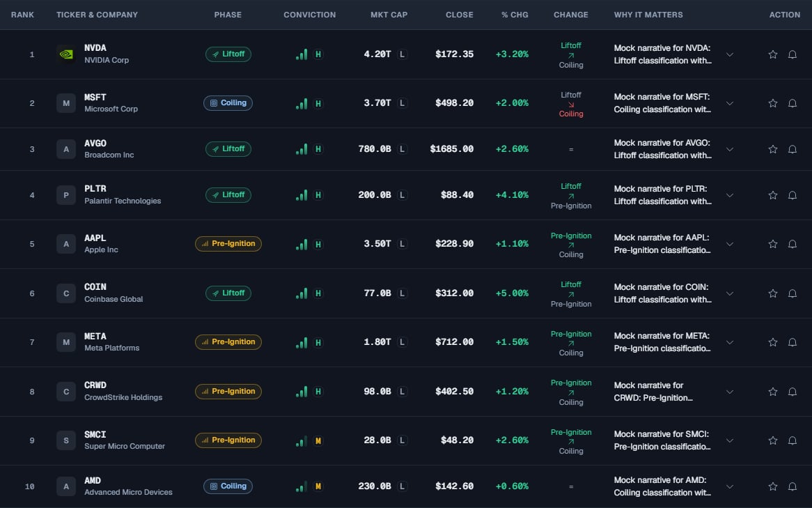Click the NVIDIA logo icon
Viewport: 812px width, 508px height.
coord(66,54)
